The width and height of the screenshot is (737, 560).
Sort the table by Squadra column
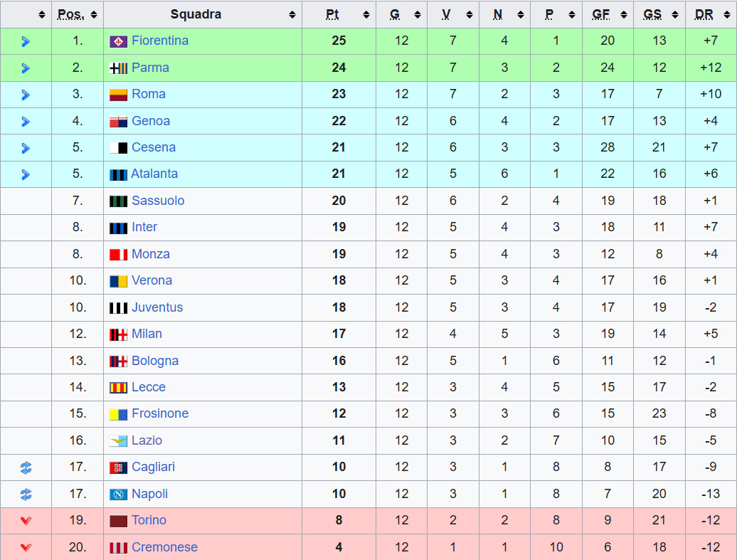click(292, 15)
